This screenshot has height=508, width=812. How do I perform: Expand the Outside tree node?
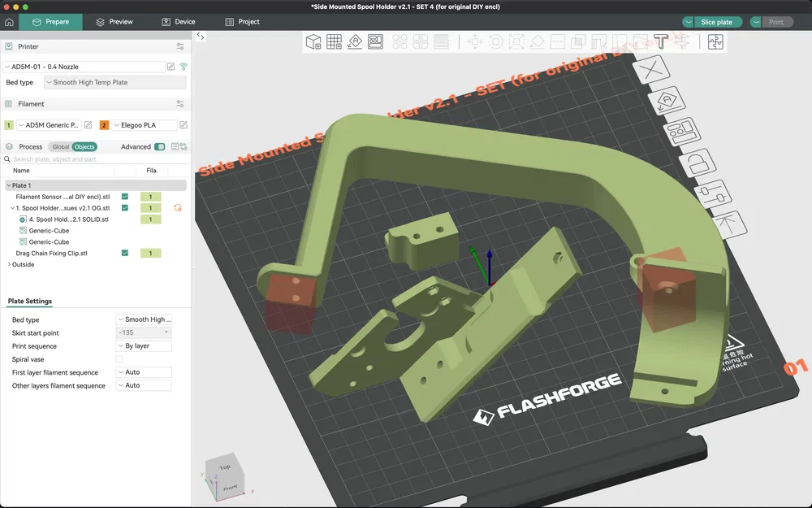click(x=9, y=264)
